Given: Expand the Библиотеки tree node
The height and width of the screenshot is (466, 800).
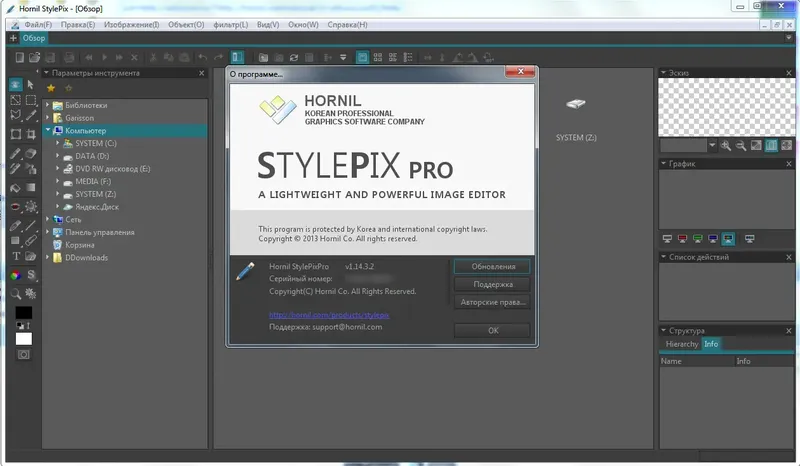Looking at the screenshot, I should [x=47, y=105].
